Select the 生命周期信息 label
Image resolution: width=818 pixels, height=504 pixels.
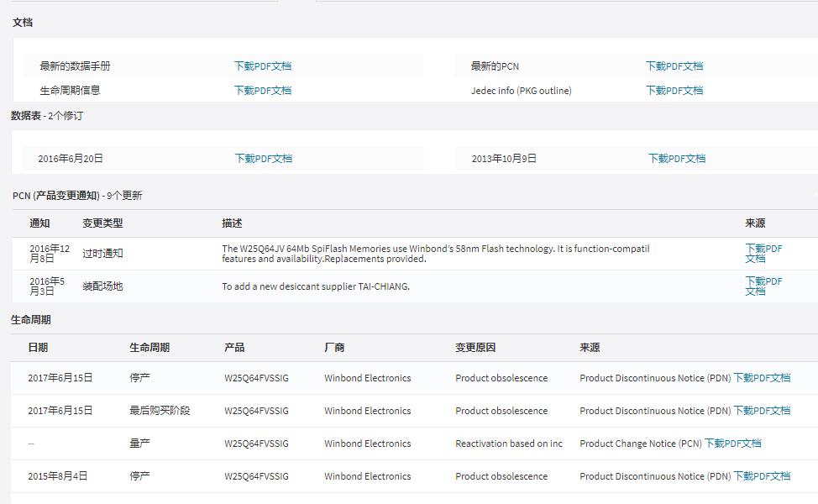tap(70, 90)
